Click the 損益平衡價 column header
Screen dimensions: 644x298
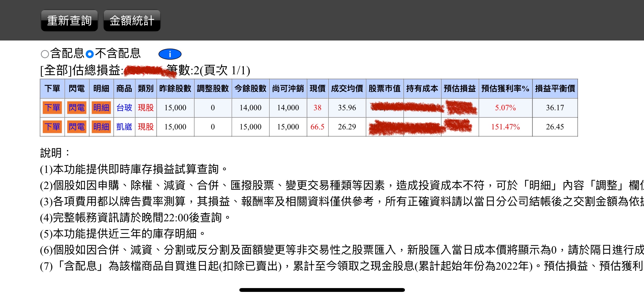555,89
